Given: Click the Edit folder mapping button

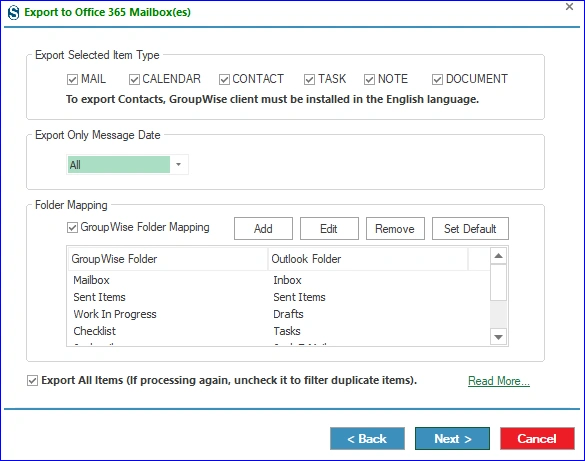Looking at the screenshot, I should [329, 229].
